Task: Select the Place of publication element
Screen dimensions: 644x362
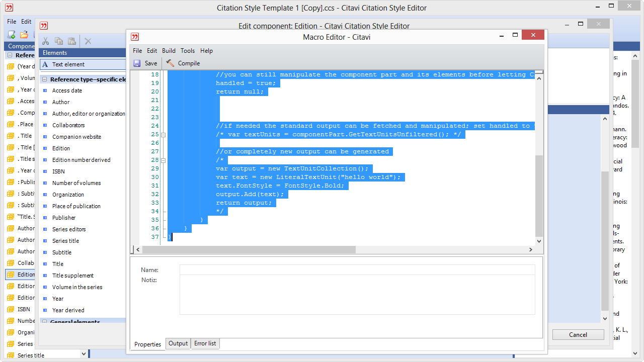Action: [76, 206]
